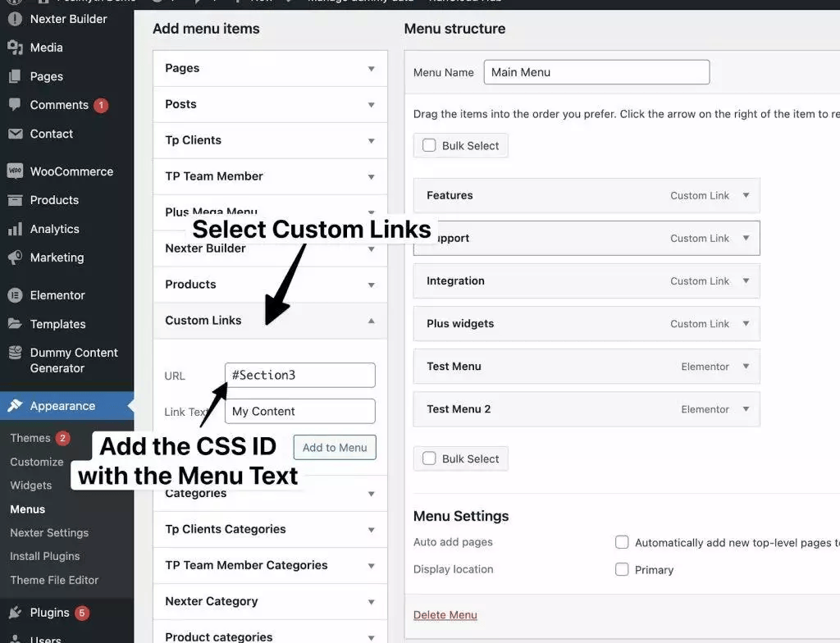The height and width of the screenshot is (643, 840).
Task: Click the WooCommerce logo icon
Action: (15, 171)
